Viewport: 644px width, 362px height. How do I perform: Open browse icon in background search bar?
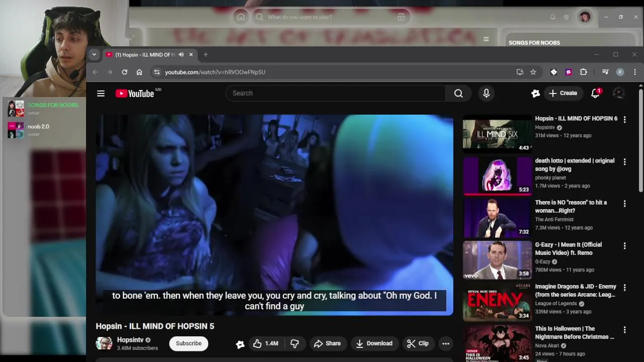coord(401,17)
